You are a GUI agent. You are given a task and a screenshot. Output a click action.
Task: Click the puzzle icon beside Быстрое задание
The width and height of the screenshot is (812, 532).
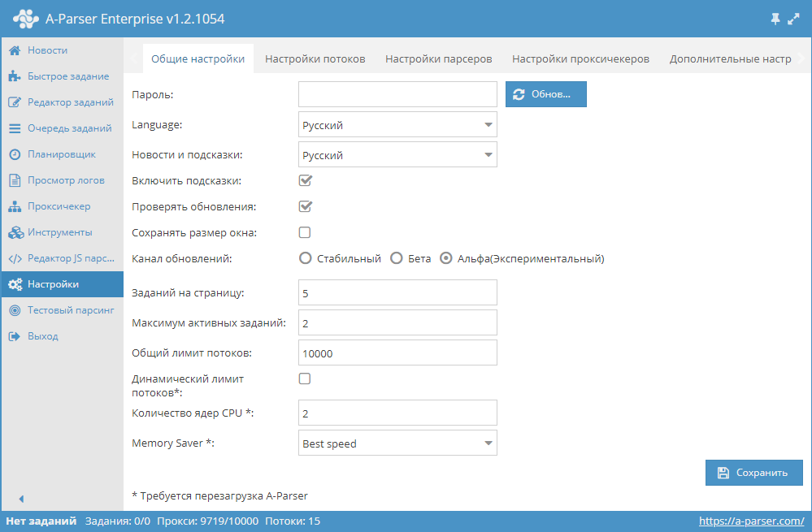pyautogui.click(x=15, y=76)
